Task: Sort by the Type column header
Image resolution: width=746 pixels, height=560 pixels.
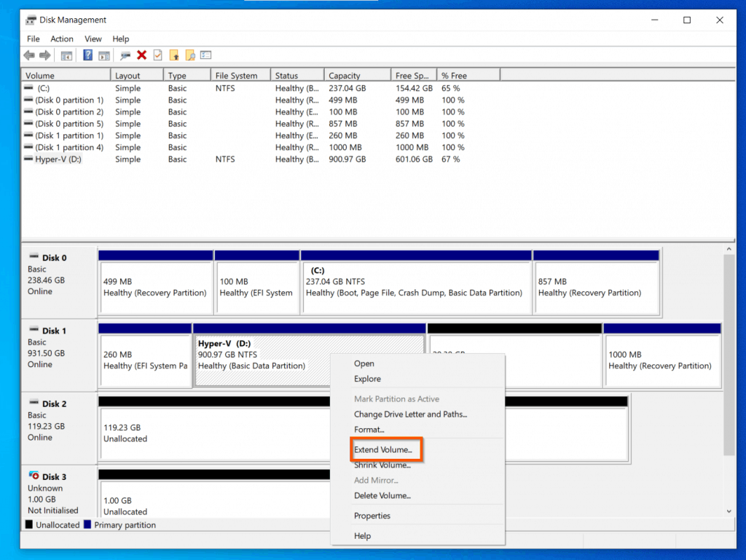Action: 187,75
